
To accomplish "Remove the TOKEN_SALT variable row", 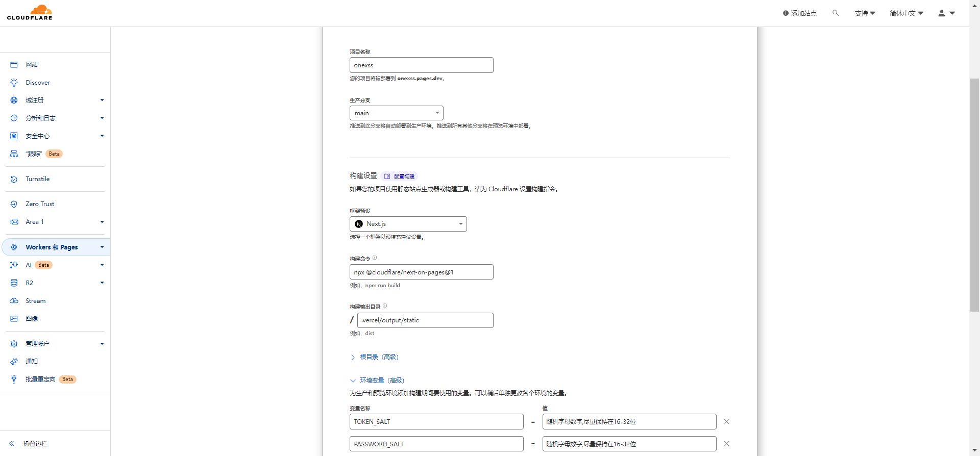I will (726, 422).
